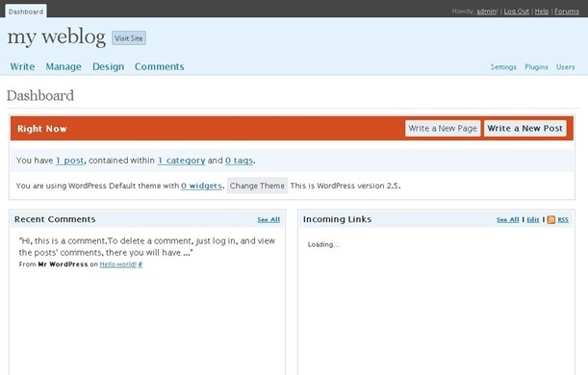Open the Write menu
588x375 pixels.
tap(22, 66)
